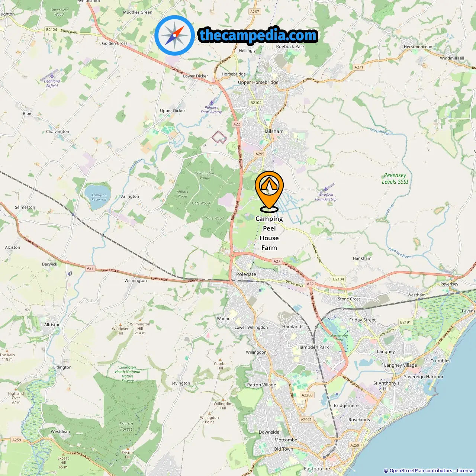
Task: Click the Pevensey Levels SSSI label
Action: point(395,178)
